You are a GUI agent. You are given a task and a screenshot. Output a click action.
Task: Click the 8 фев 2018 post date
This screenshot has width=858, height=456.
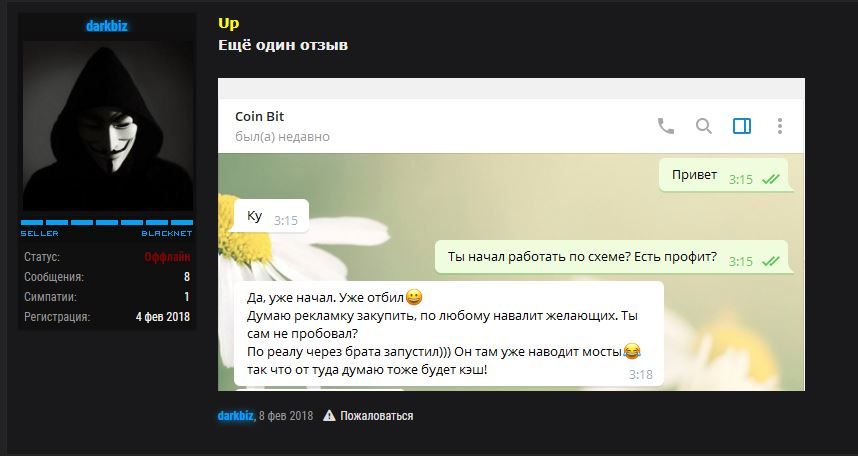[286, 415]
